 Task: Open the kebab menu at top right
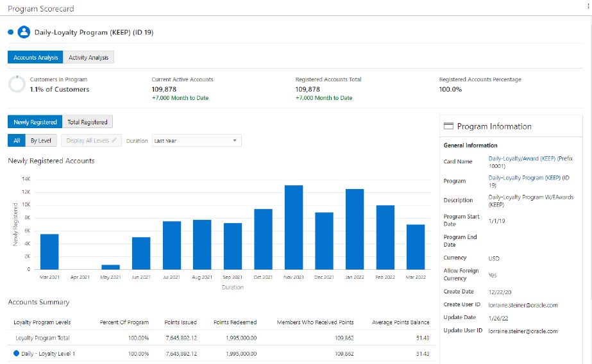point(588,6)
